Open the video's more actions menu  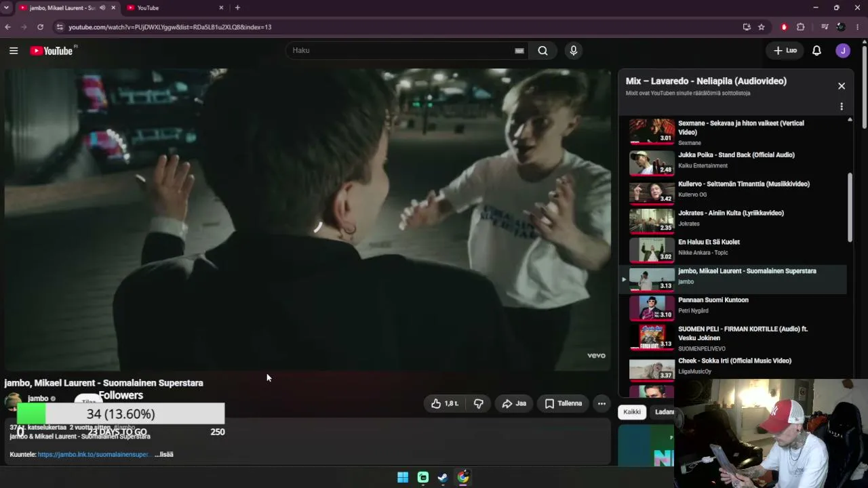pyautogui.click(x=601, y=403)
